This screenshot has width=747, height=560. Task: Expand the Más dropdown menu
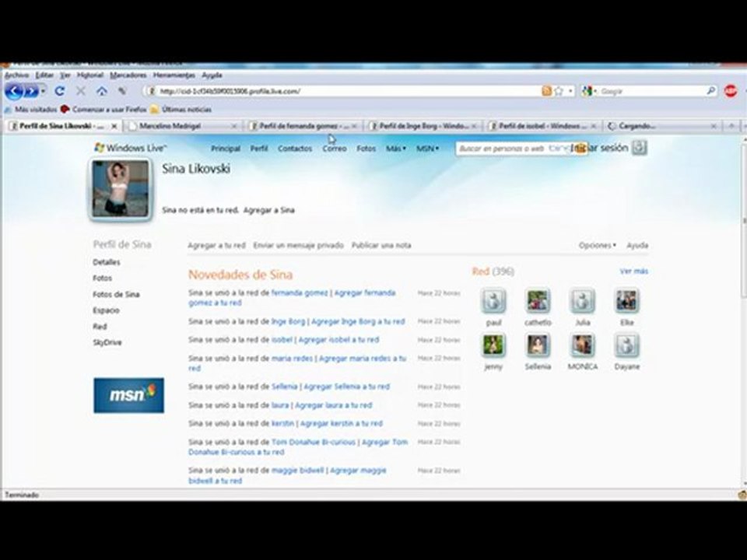396,149
